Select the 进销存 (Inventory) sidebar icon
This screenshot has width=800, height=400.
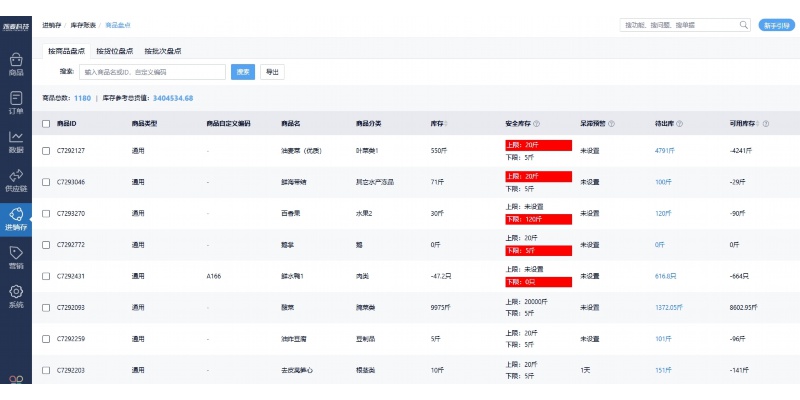(x=16, y=219)
